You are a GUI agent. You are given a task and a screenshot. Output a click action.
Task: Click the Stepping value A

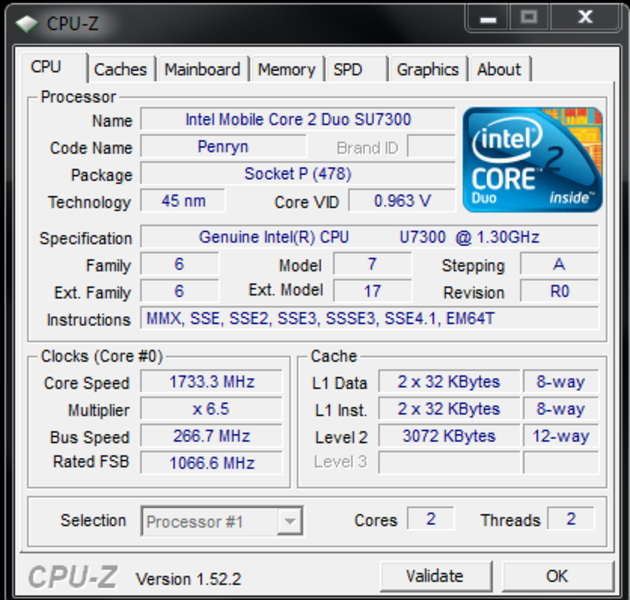coord(559,264)
